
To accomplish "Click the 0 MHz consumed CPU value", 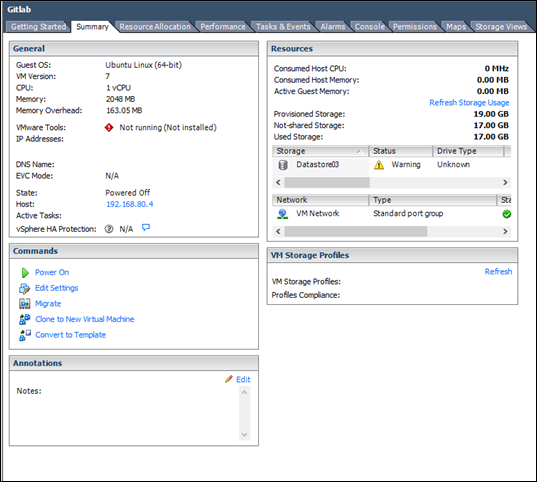I will point(496,69).
